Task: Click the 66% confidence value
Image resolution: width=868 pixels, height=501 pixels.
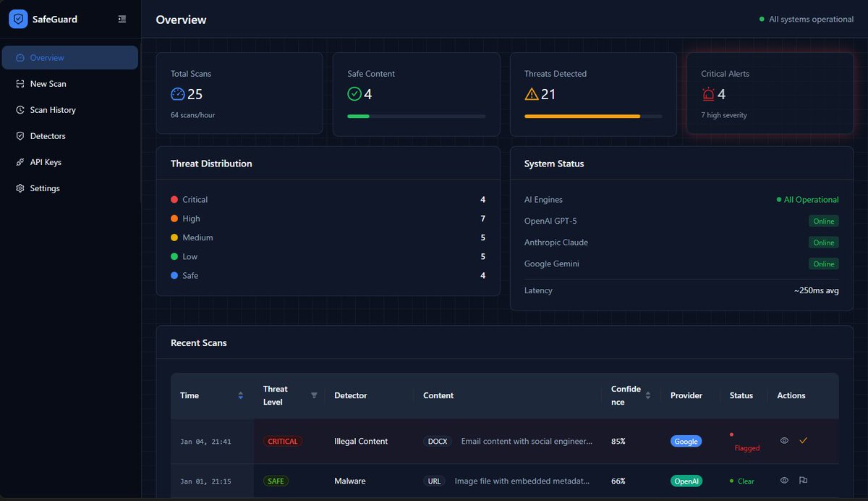Action: pyautogui.click(x=618, y=481)
